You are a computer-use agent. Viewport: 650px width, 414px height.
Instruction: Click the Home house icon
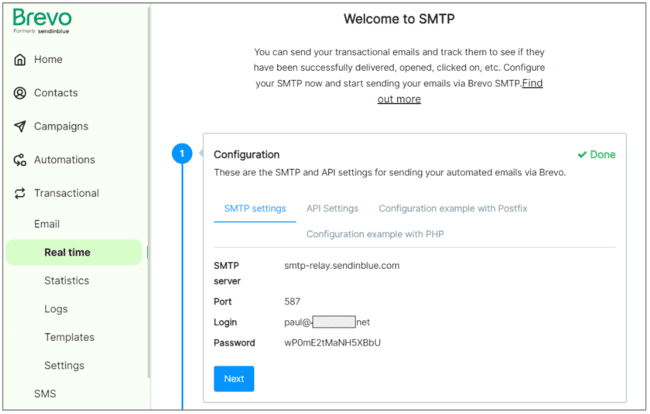(x=20, y=60)
